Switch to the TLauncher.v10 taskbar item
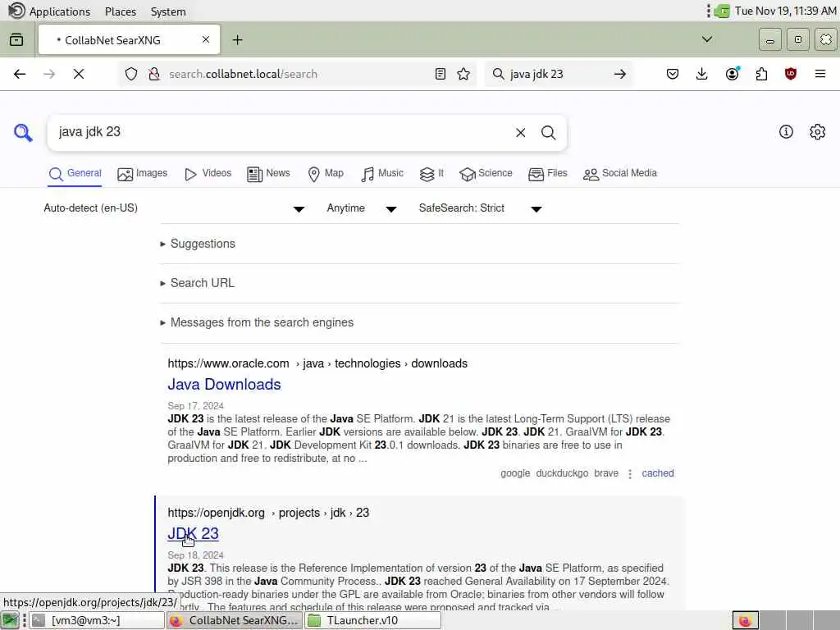The image size is (840, 630). 373,620
